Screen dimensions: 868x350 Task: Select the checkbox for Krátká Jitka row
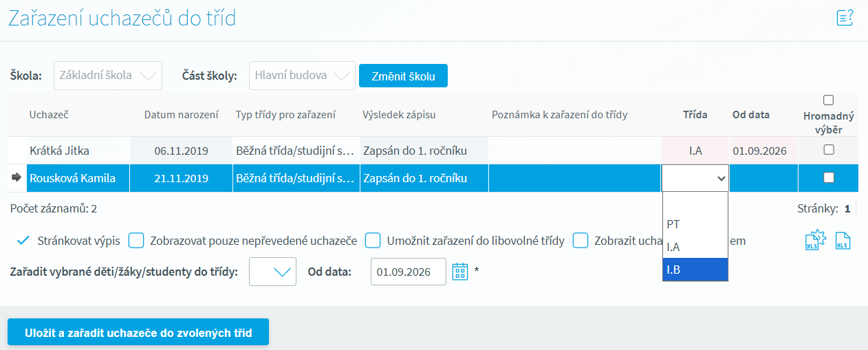click(x=829, y=150)
